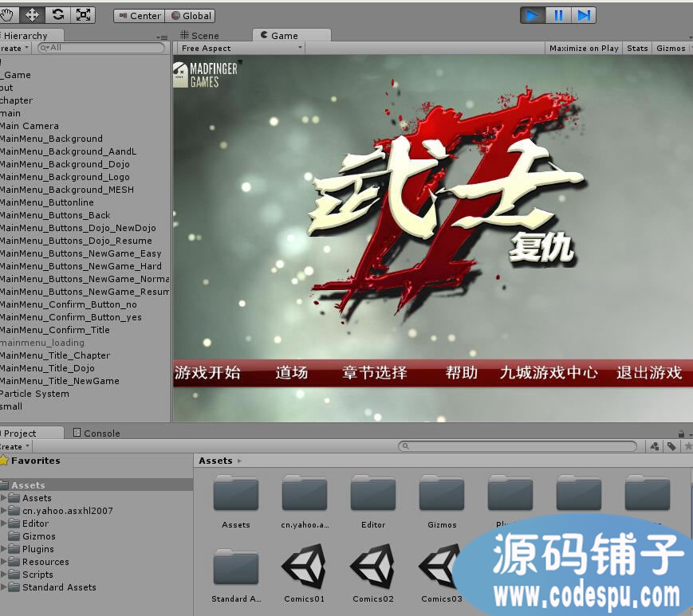Select Favorites in Project sidebar

(x=35, y=461)
